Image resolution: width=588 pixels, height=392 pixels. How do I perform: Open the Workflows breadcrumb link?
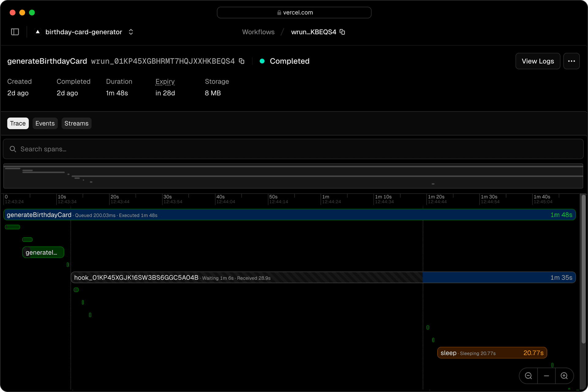pyautogui.click(x=258, y=32)
